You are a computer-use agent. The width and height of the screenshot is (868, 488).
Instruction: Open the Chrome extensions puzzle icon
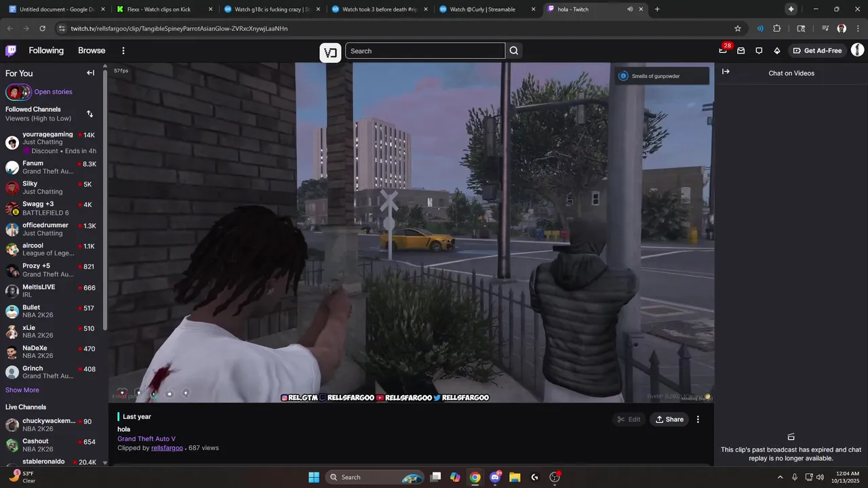point(777,28)
